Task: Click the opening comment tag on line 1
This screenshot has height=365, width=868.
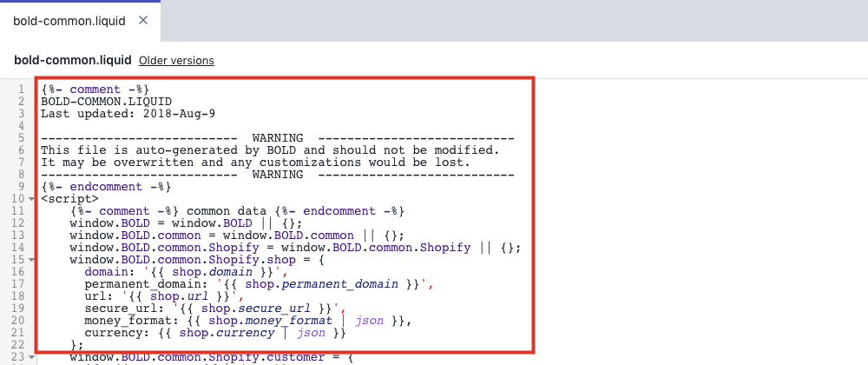Action: (x=95, y=90)
